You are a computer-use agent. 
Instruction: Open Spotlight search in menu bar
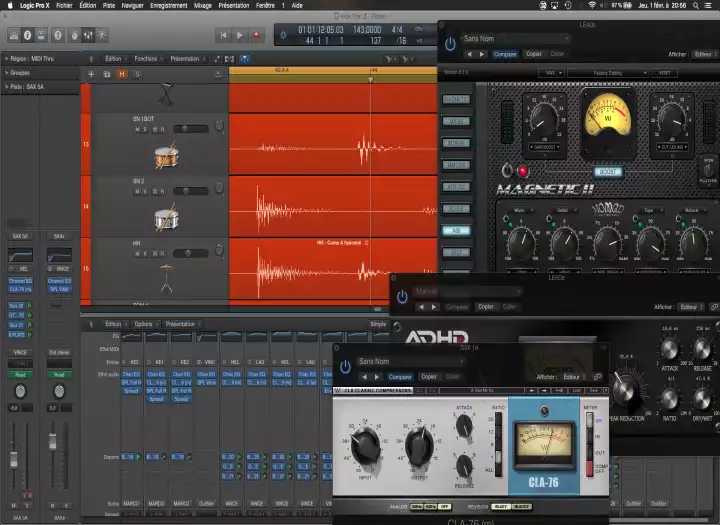pyautogui.click(x=696, y=6)
